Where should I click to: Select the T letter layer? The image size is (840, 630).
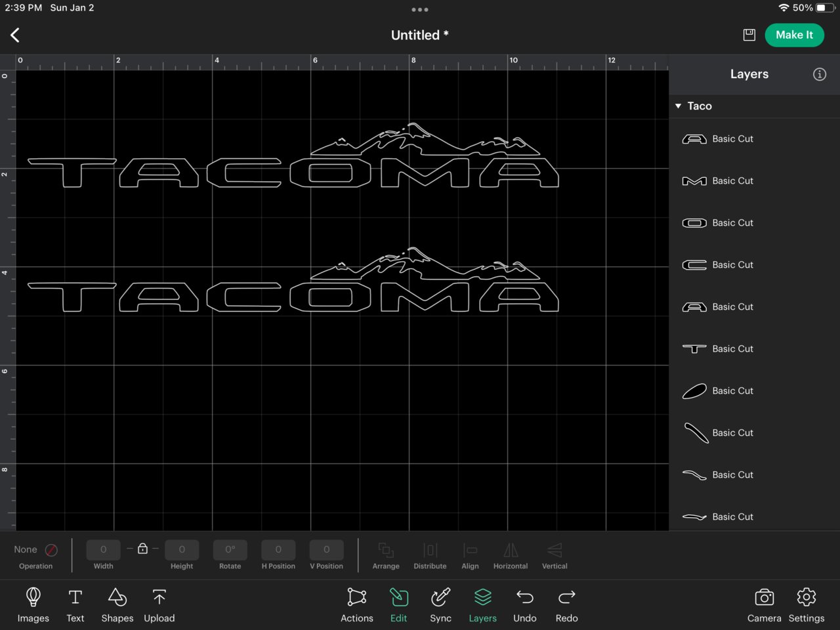pyautogui.click(x=753, y=349)
